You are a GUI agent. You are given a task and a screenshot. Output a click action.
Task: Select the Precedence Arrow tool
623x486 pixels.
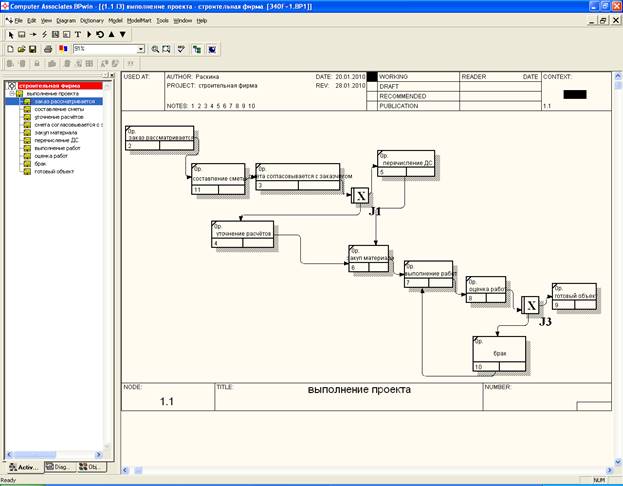[x=33, y=35]
